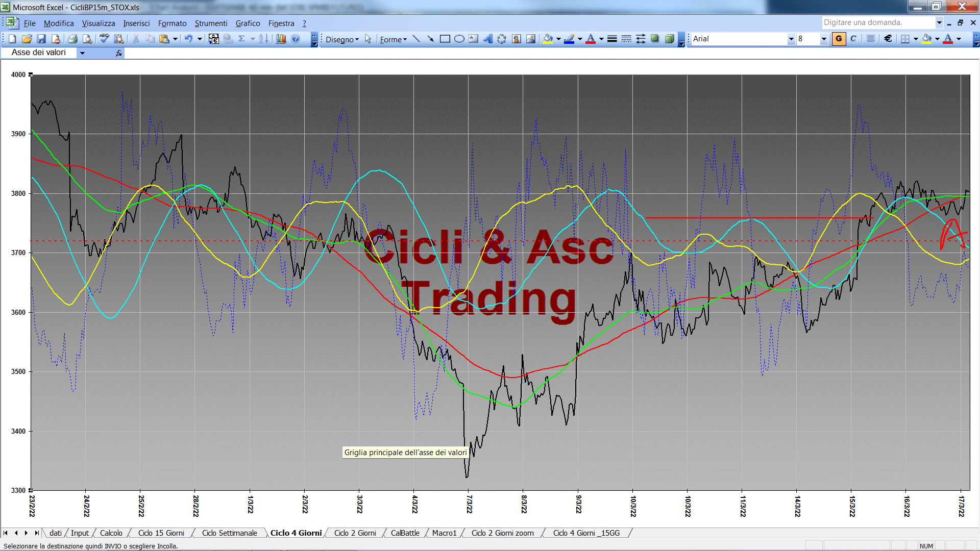
Task: Expand the help question box dropdown
Action: click(939, 22)
